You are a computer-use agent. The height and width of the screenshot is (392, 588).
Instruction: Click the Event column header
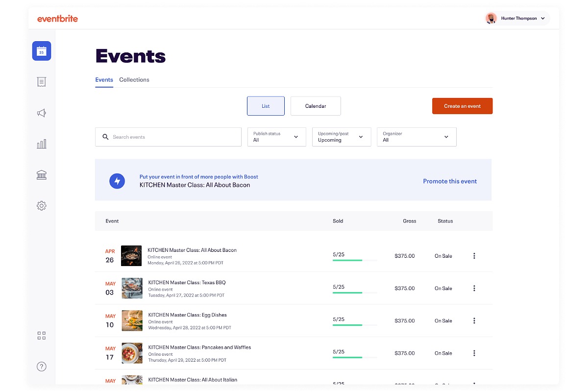[x=112, y=221]
